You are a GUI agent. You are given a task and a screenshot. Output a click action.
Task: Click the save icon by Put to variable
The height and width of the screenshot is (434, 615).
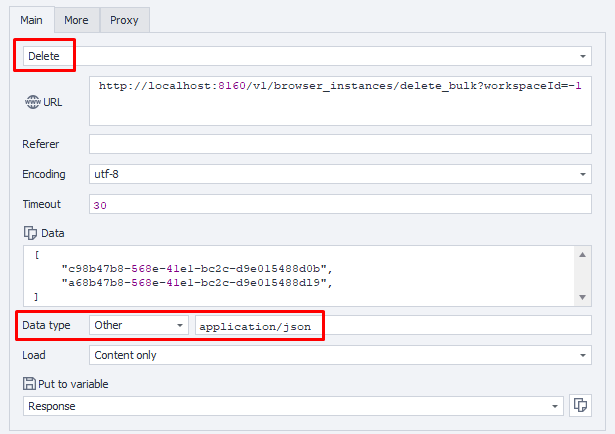[29, 383]
